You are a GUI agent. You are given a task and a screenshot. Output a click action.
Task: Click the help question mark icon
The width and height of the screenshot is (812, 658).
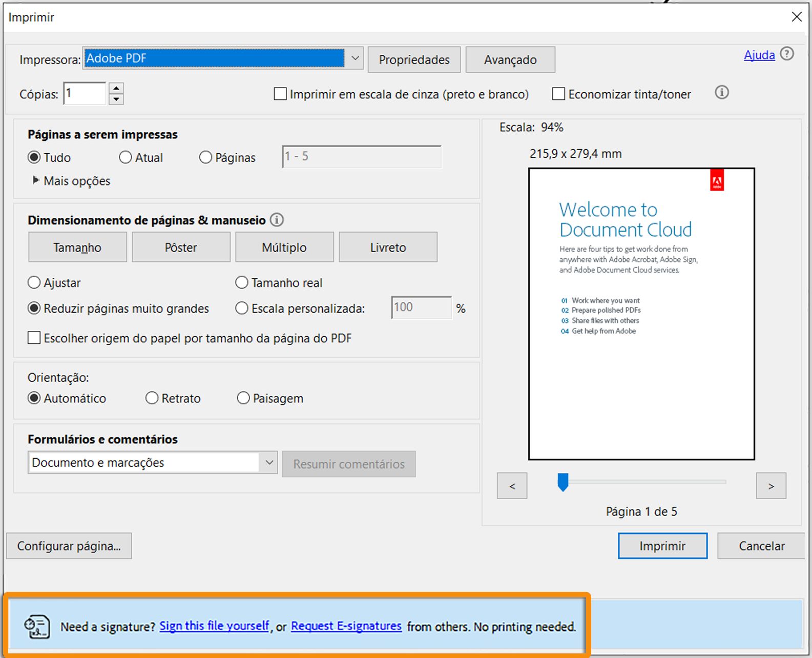(787, 54)
